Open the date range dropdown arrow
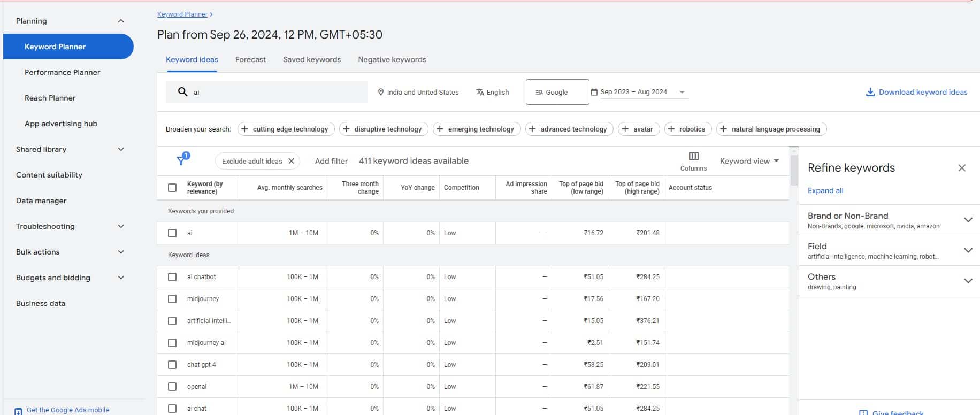Screen dimensions: 980x415 [682, 92]
